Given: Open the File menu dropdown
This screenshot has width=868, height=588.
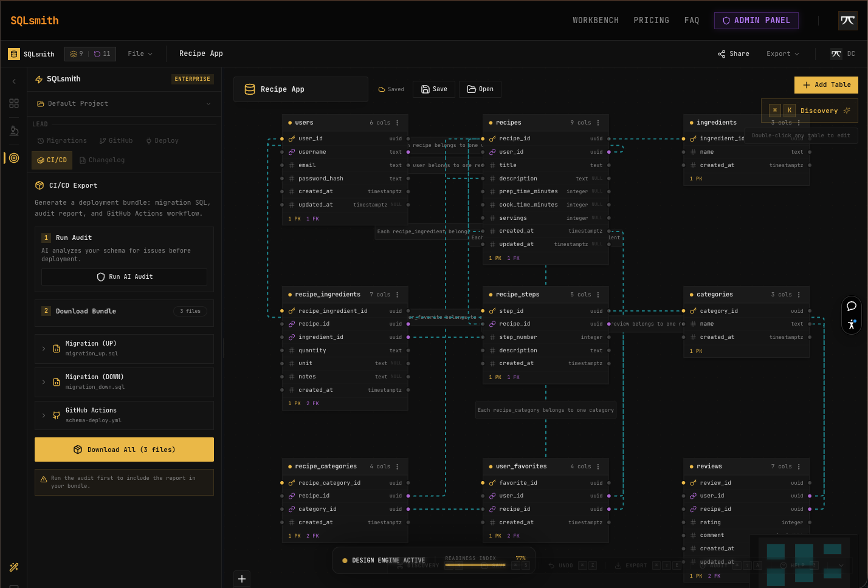Looking at the screenshot, I should tap(140, 53).
